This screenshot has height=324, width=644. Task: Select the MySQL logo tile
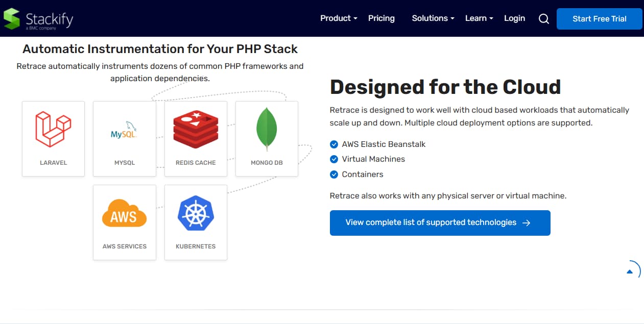[x=124, y=138]
